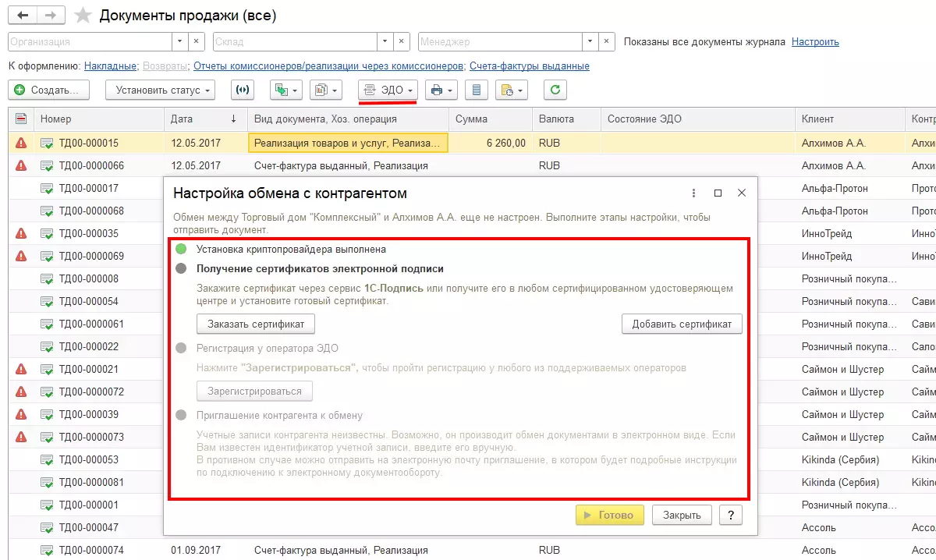
Task: Open the ЭДО dropdown menu
Action: 388,90
